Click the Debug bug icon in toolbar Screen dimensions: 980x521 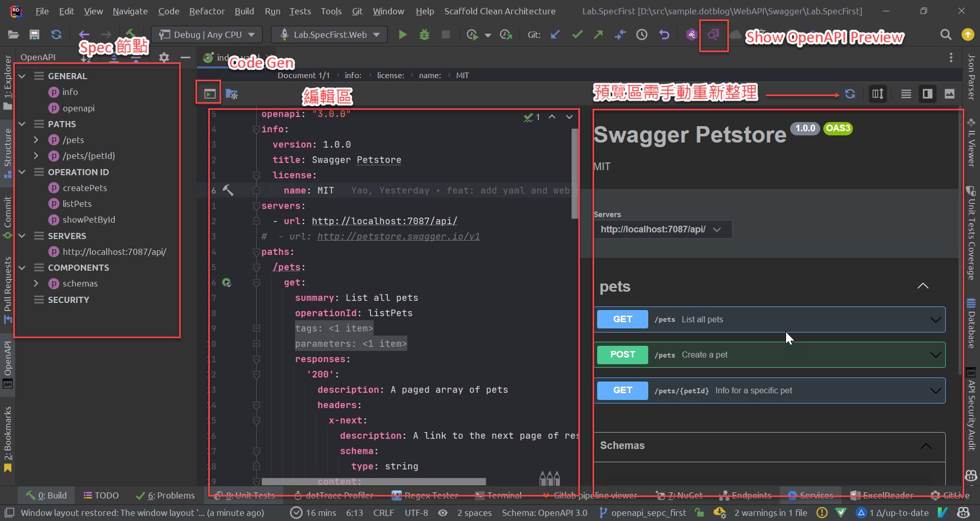(424, 35)
